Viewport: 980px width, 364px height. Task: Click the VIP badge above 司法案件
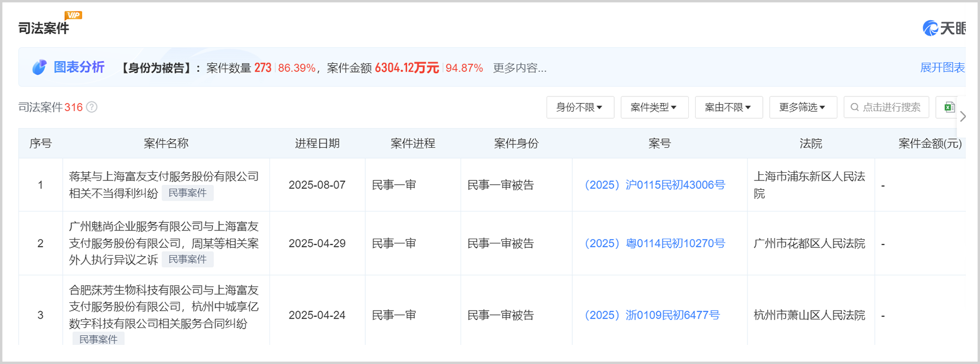(x=73, y=15)
